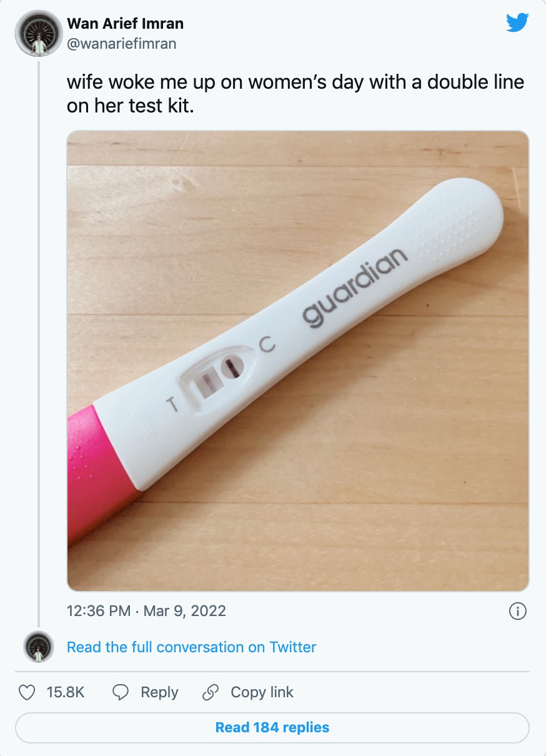The height and width of the screenshot is (756, 546).
Task: Click the heart icon to like the tweet
Action: click(26, 692)
